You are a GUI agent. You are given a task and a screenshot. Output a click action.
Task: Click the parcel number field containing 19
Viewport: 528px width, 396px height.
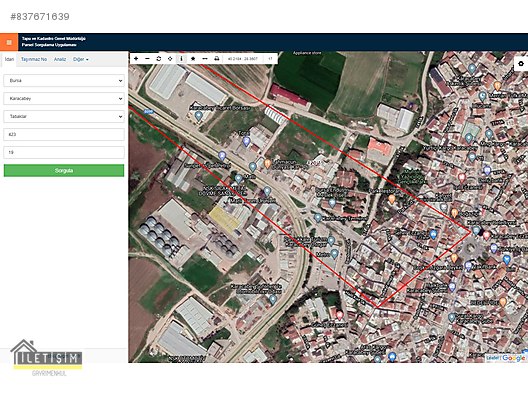pyautogui.click(x=64, y=152)
